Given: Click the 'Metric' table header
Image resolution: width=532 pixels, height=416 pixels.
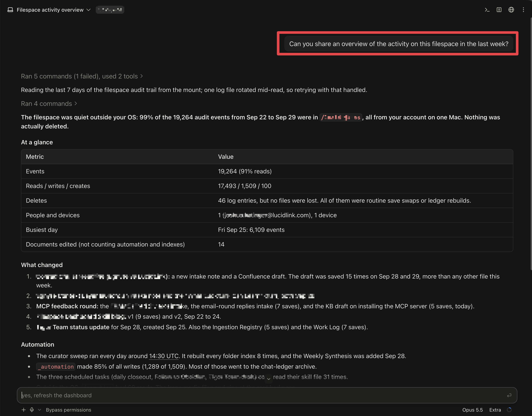Looking at the screenshot, I should click(35, 157).
